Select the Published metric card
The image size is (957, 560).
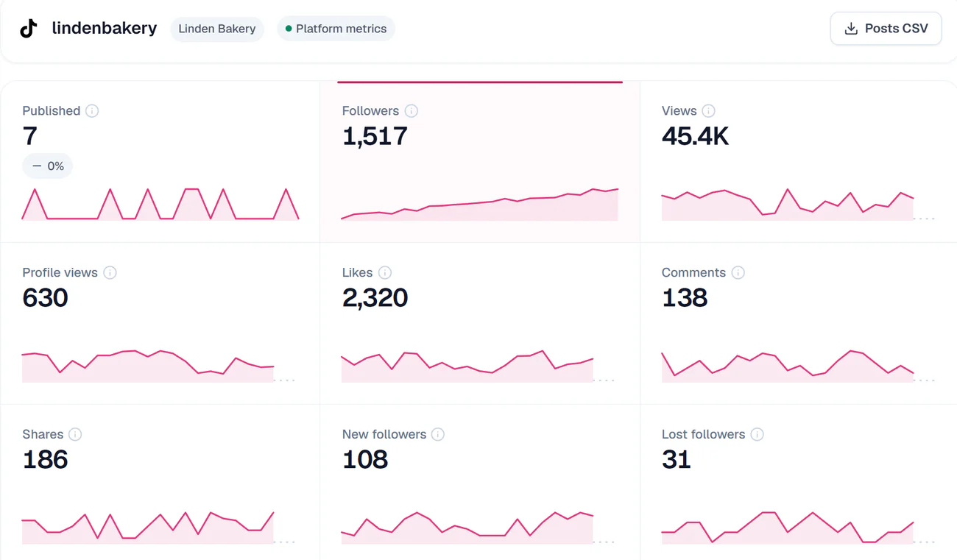(x=160, y=162)
